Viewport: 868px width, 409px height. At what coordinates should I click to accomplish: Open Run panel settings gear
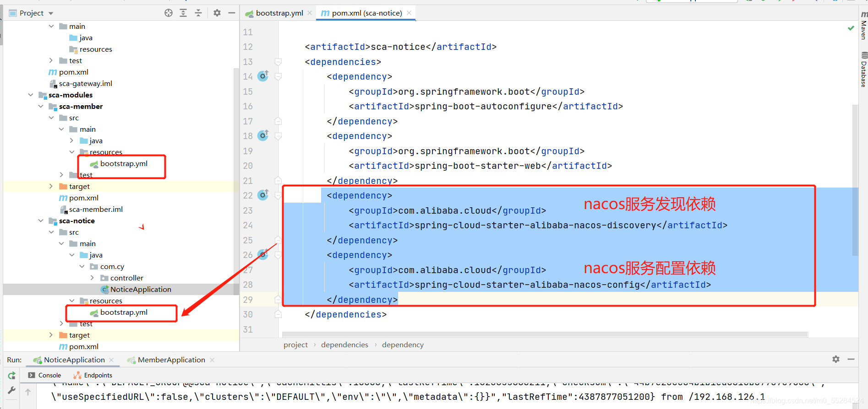coord(836,359)
